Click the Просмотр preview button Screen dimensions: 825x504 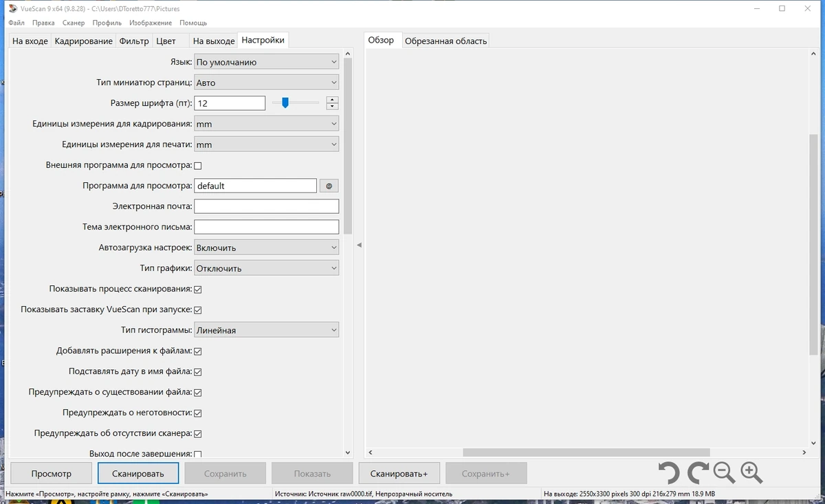(52, 473)
